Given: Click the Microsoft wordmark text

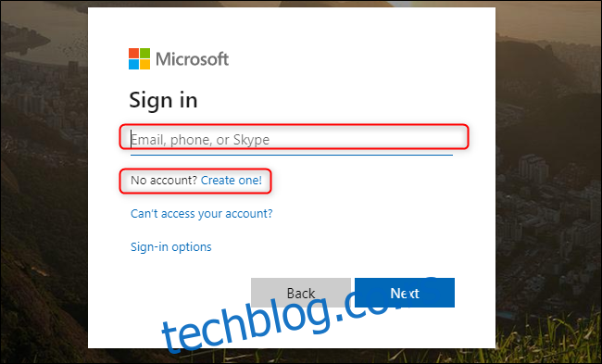Looking at the screenshot, I should tap(192, 59).
